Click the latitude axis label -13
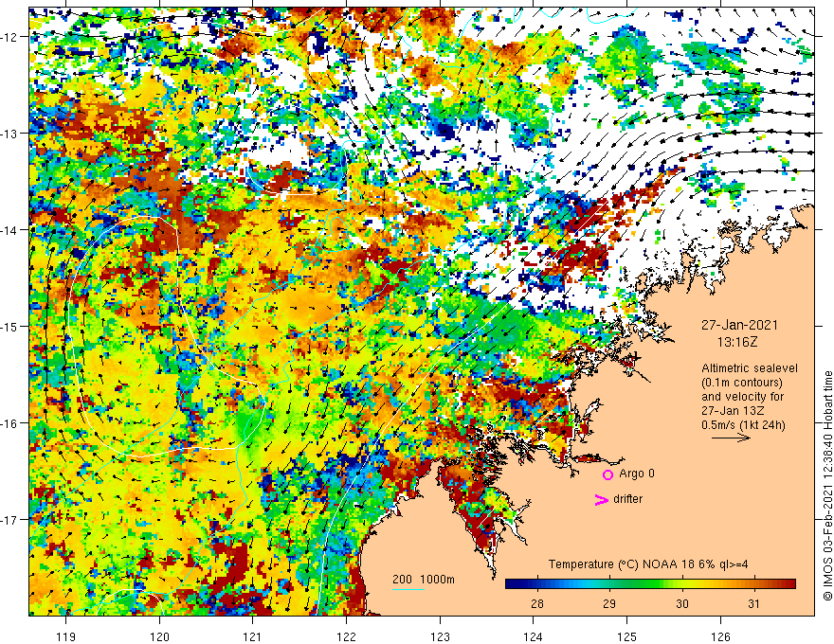 coord(10,134)
